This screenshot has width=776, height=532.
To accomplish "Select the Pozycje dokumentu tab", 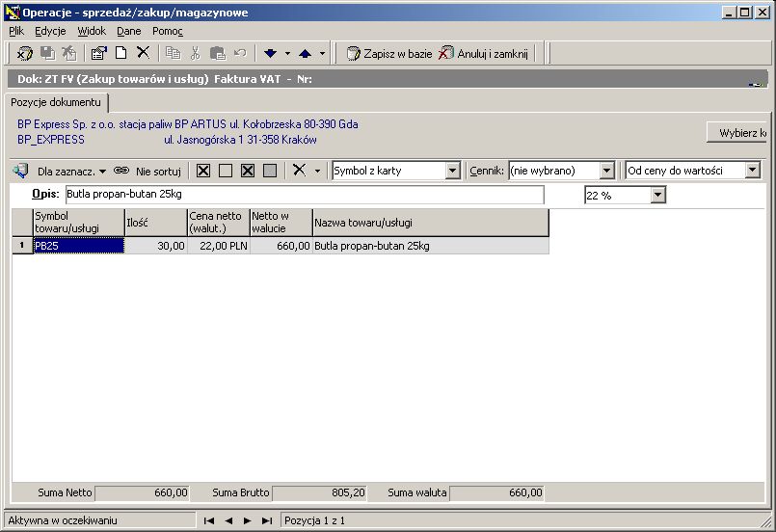I will tap(56, 102).
